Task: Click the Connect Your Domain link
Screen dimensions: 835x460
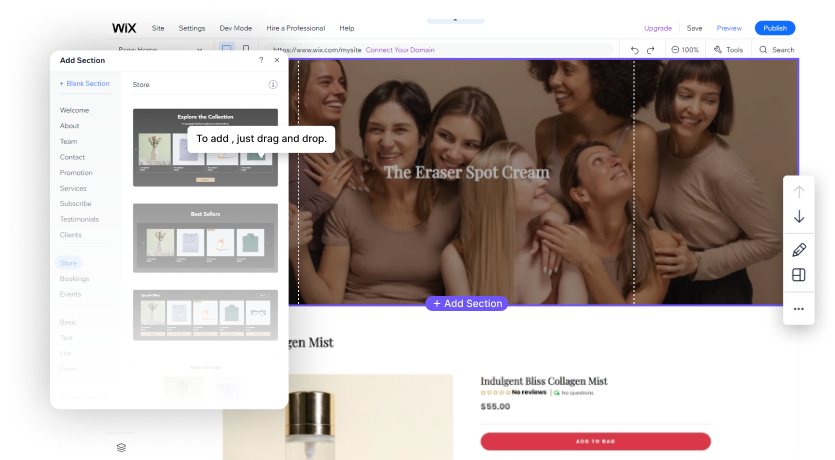Action: click(400, 49)
